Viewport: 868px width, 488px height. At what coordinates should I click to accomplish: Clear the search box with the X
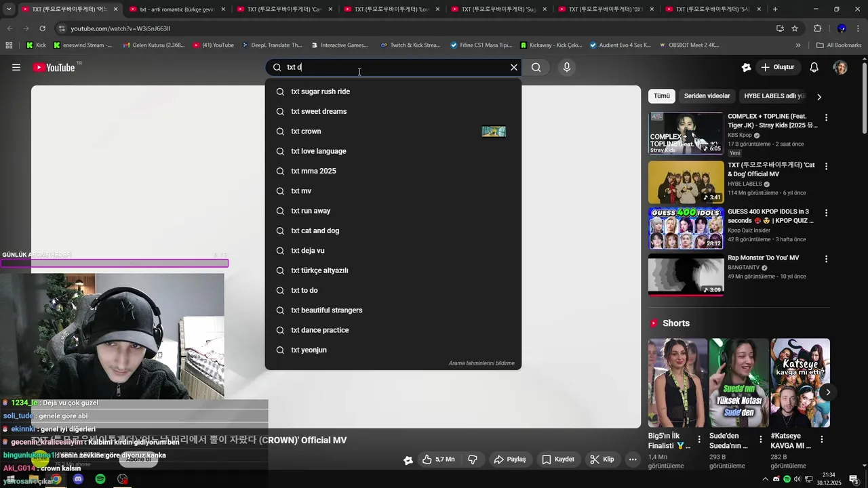point(514,67)
